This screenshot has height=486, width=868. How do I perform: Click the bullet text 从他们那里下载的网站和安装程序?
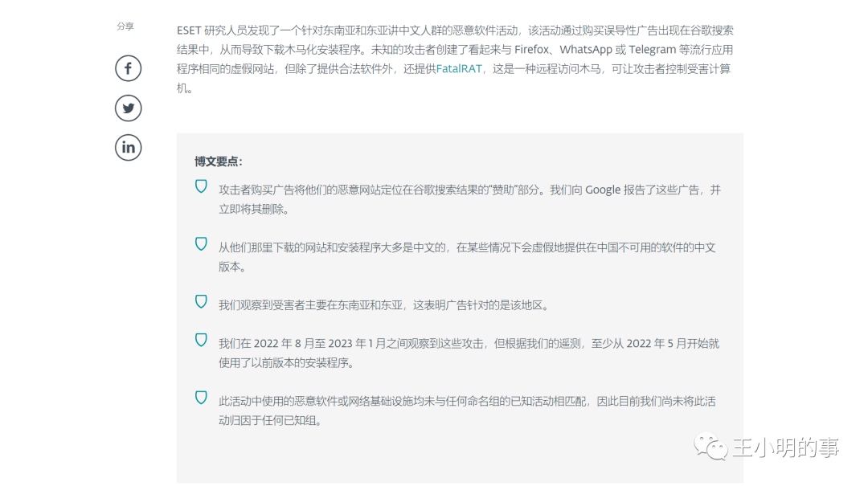(467, 257)
